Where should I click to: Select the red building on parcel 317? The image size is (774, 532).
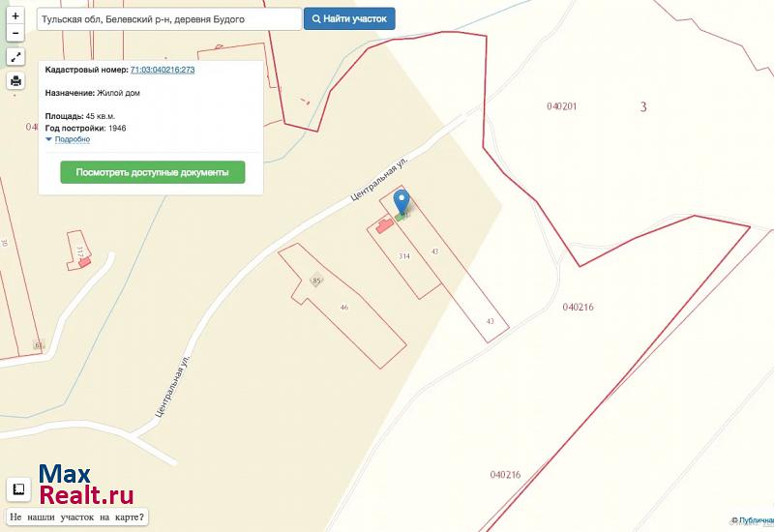tap(84, 262)
